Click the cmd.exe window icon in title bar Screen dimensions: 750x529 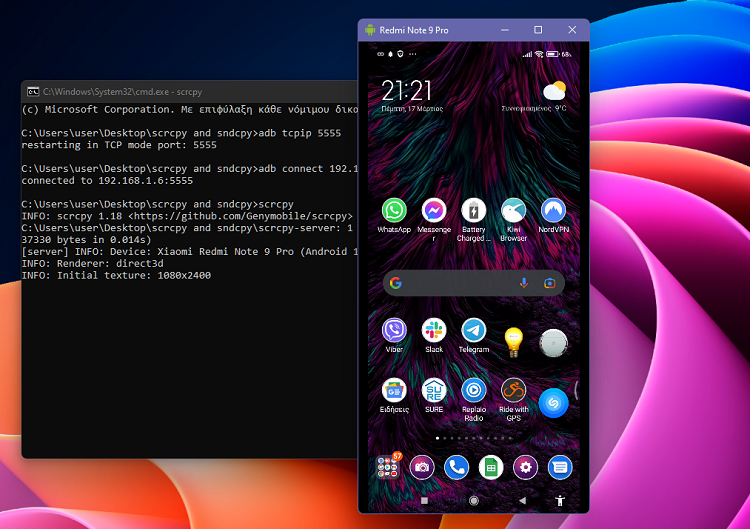pos(33,91)
